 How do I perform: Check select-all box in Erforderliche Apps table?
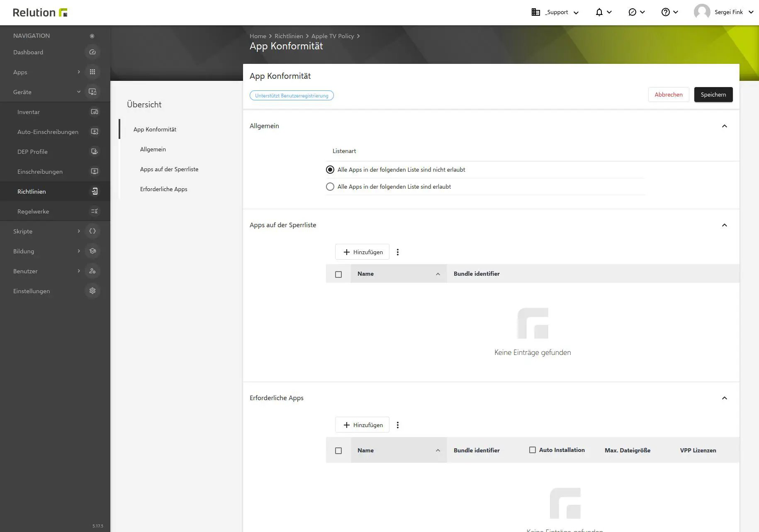(338, 451)
